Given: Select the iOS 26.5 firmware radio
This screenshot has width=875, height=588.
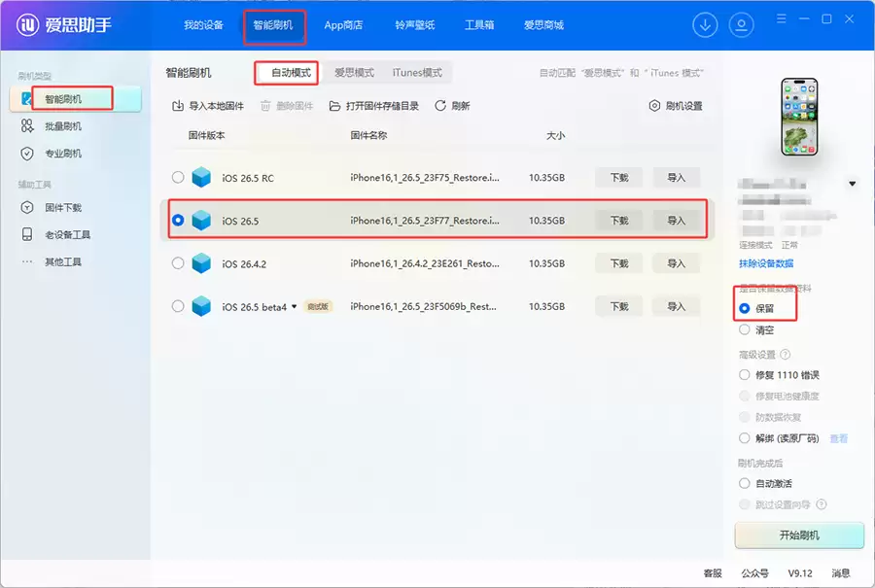Looking at the screenshot, I should [178, 221].
